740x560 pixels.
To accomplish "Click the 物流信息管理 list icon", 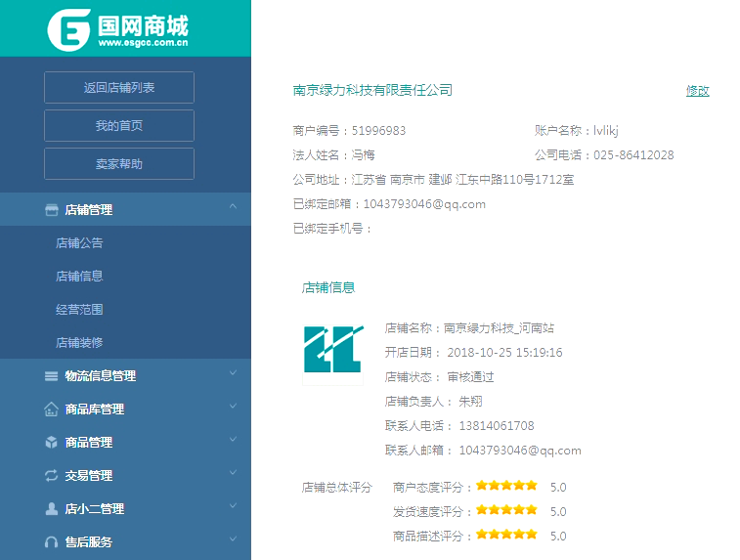I will pyautogui.click(x=52, y=376).
